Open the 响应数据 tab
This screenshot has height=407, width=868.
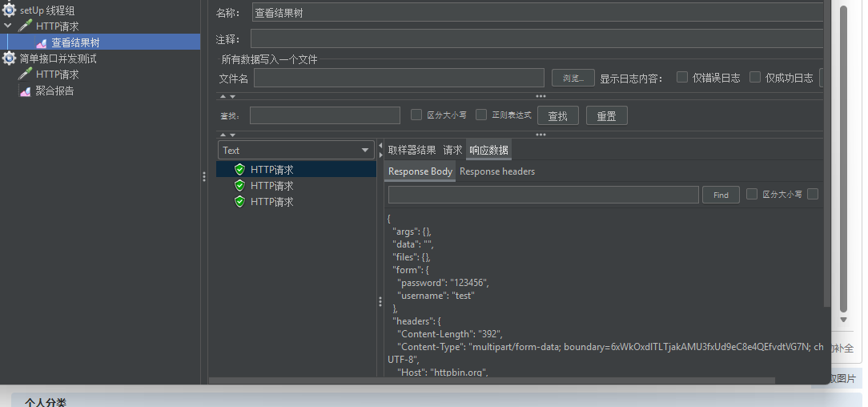click(488, 150)
